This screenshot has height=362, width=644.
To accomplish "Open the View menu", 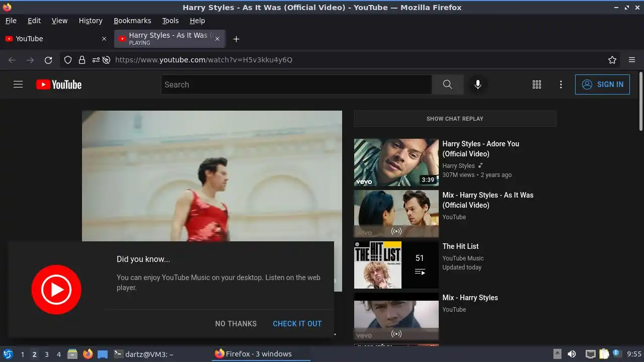I will (x=59, y=21).
